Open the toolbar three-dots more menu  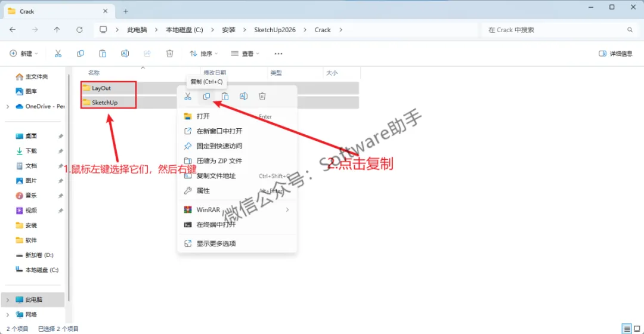click(278, 54)
